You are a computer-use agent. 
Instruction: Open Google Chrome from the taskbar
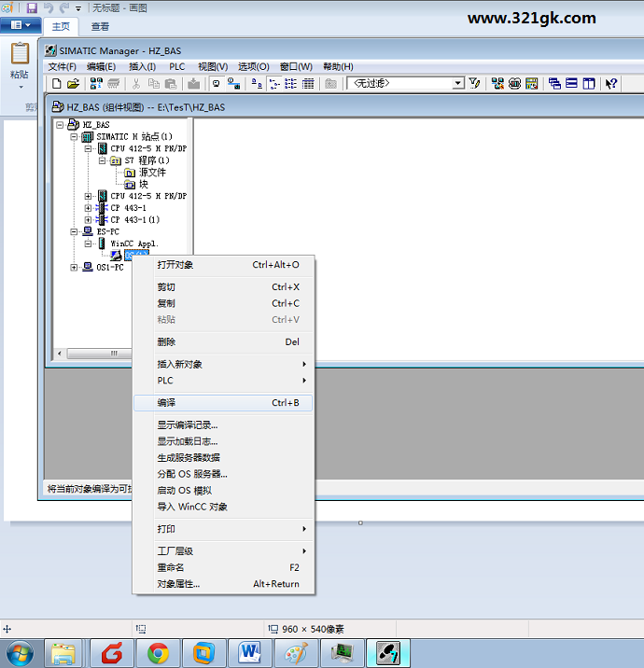click(158, 653)
